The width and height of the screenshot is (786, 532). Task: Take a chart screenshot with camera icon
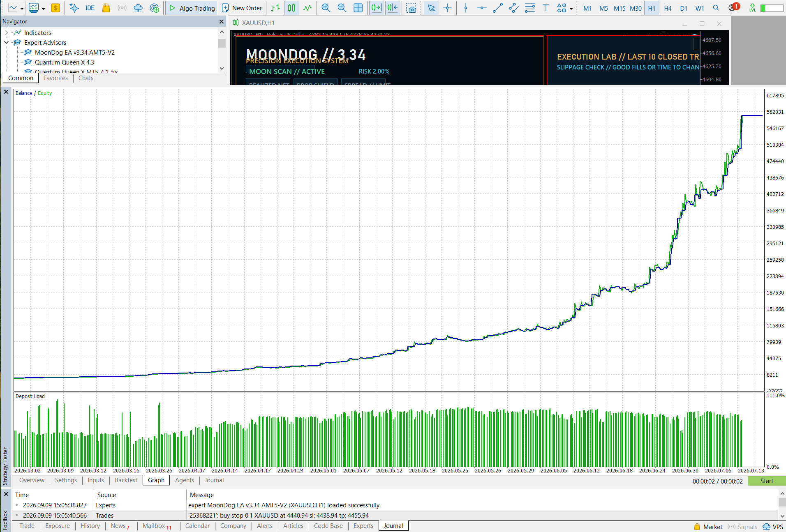(x=411, y=8)
